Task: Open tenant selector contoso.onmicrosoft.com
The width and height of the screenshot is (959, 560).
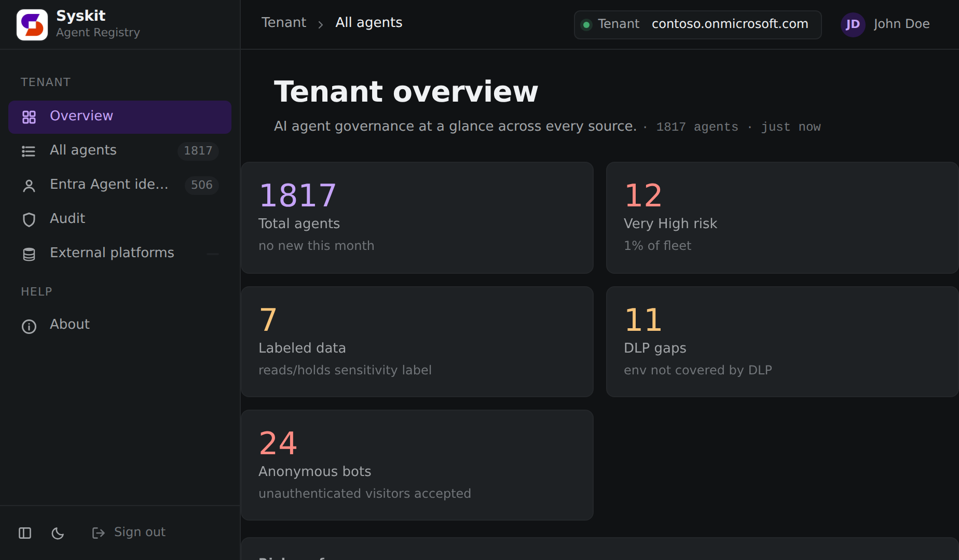Action: (x=697, y=24)
